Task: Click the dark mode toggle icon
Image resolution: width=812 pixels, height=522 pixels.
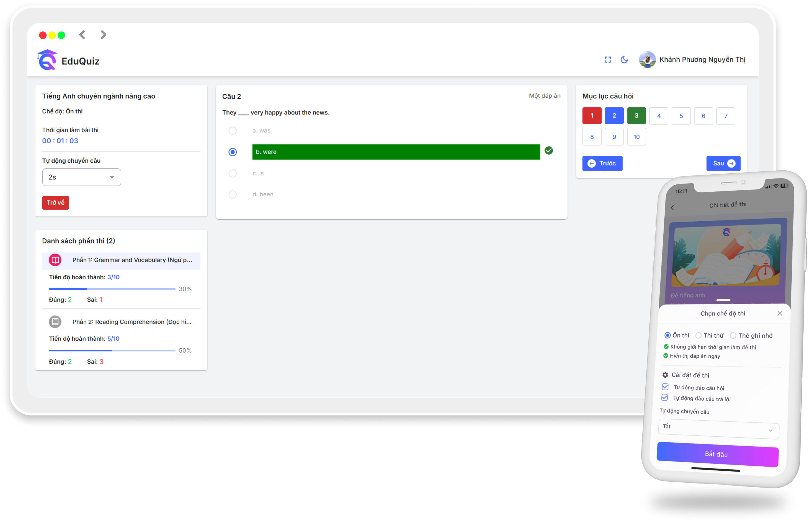Action: point(625,59)
